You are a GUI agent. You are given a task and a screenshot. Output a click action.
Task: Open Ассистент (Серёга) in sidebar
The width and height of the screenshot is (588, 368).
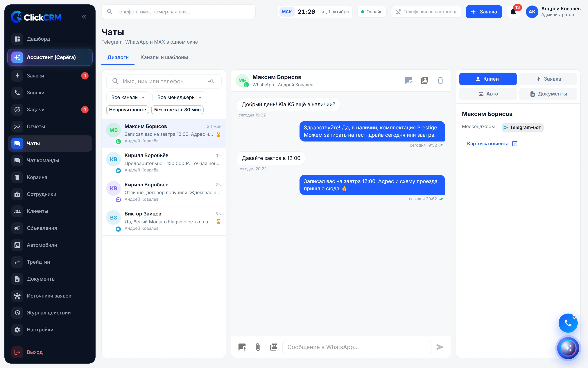[x=50, y=57]
